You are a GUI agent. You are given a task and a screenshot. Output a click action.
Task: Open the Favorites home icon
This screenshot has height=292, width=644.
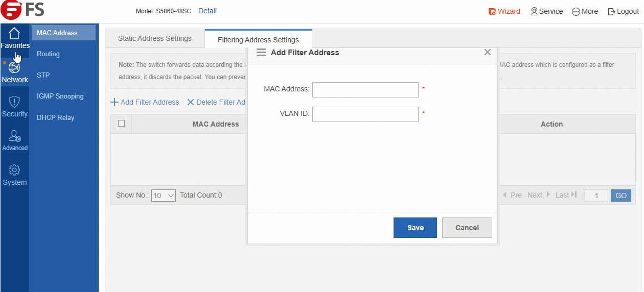(x=15, y=34)
